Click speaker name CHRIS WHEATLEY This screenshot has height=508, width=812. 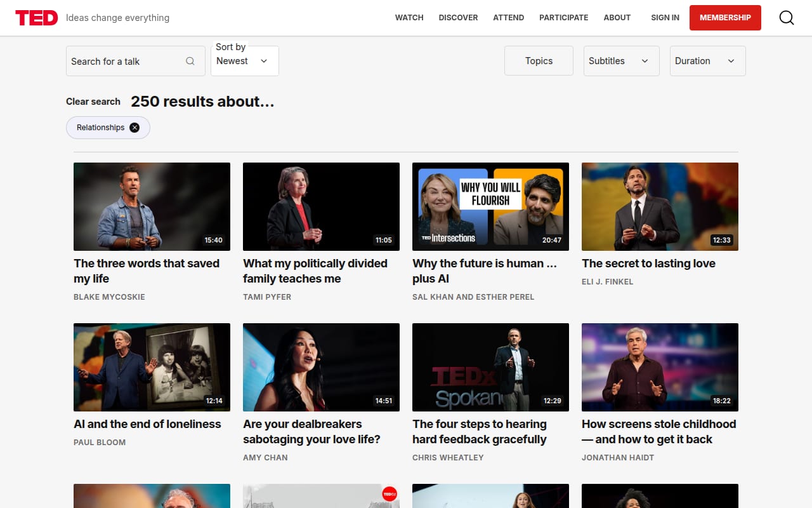click(448, 457)
